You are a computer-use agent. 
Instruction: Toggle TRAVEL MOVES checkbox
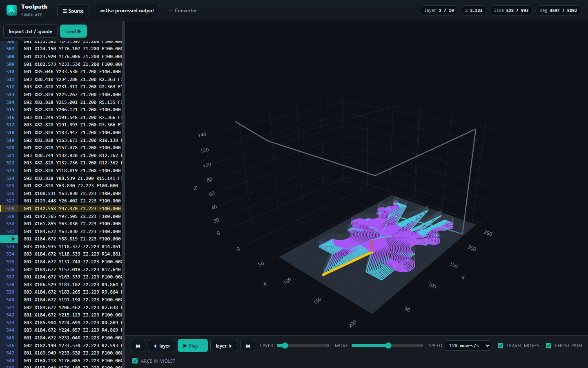500,346
